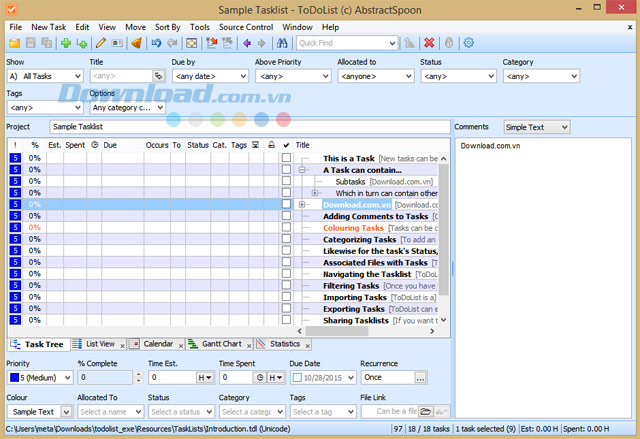
Task: Tick the checkbox for 'This is a Task'
Action: [x=286, y=158]
